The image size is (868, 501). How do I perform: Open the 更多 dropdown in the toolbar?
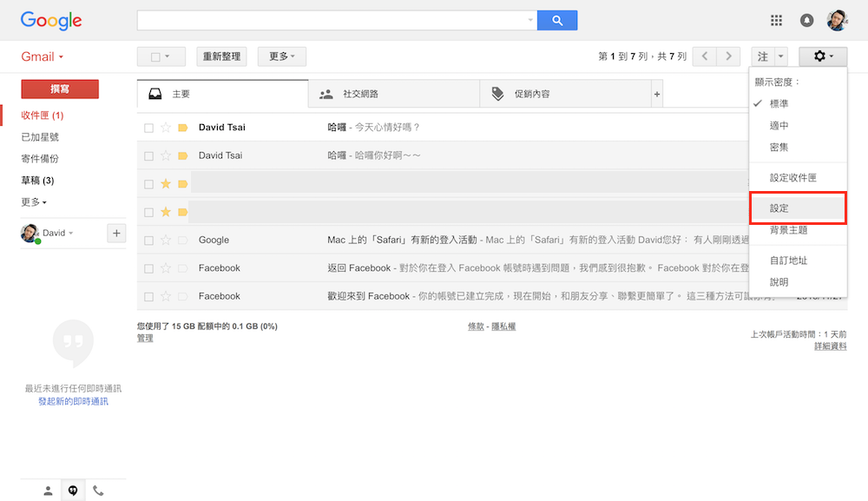(281, 56)
